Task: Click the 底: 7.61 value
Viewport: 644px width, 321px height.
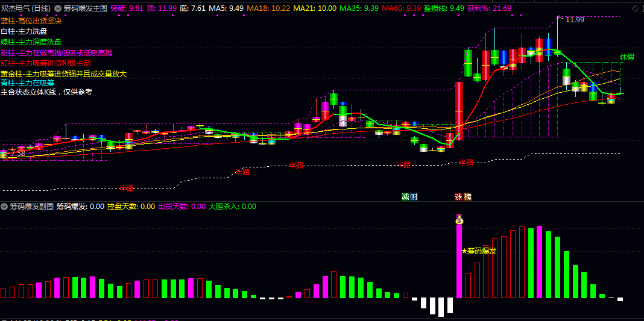Action: 193,8
